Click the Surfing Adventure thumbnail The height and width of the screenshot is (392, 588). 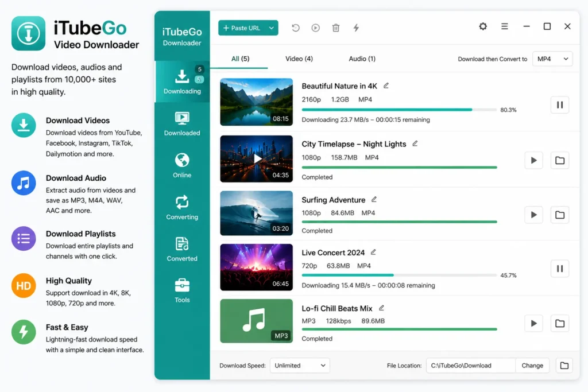(x=257, y=214)
